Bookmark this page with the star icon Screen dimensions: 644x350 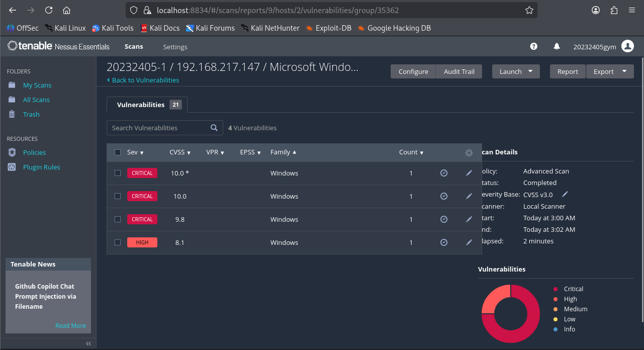[x=529, y=10]
